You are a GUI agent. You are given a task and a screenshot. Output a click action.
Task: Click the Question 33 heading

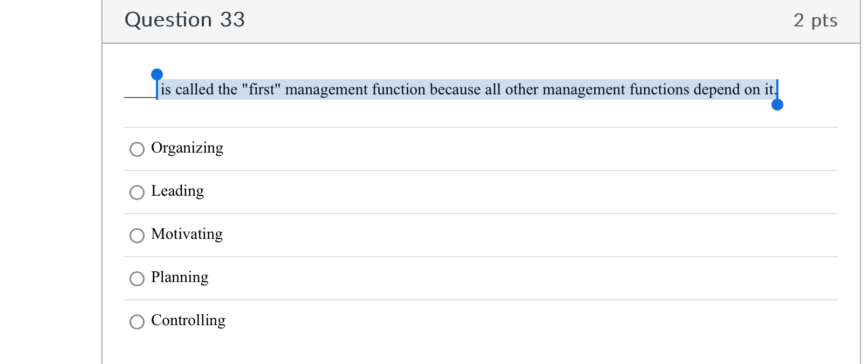184,20
